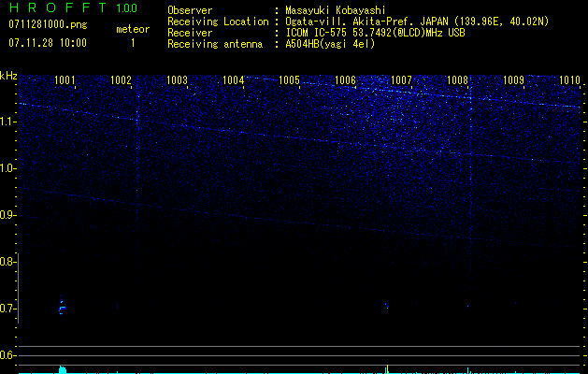Screen dimensions: 588x374
Task: Click the ICOM IC-575 receiver text
Action: click(375, 33)
